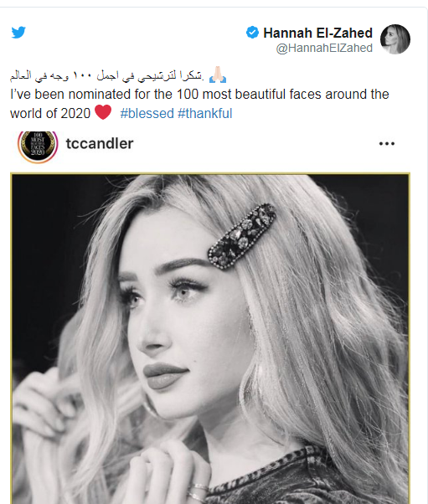Open the Hannah El-Zahed display name
Viewport: 428px width, 504px height.
pyautogui.click(x=317, y=33)
